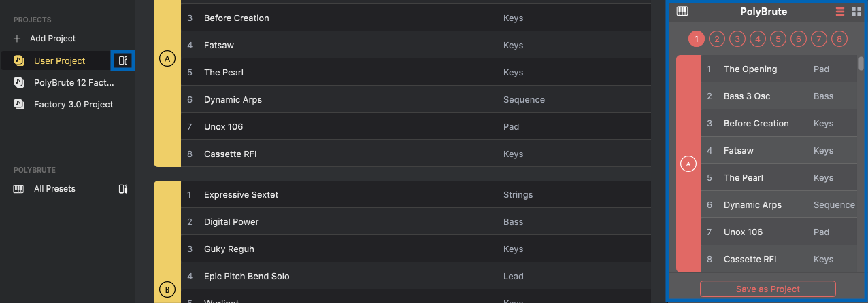Select bank 4 in the PolyBrute panel
This screenshot has height=303, width=868.
point(758,39)
